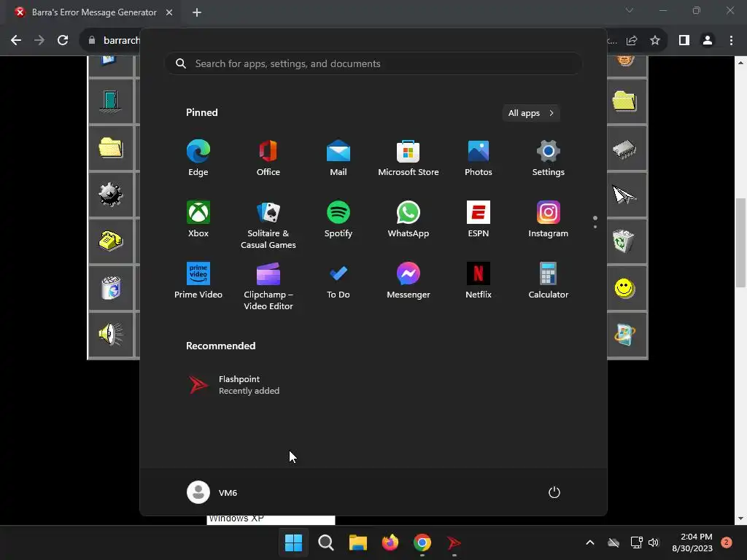This screenshot has width=747, height=560.
Task: Select the recycle bin icon in the left column
Action: tap(111, 288)
